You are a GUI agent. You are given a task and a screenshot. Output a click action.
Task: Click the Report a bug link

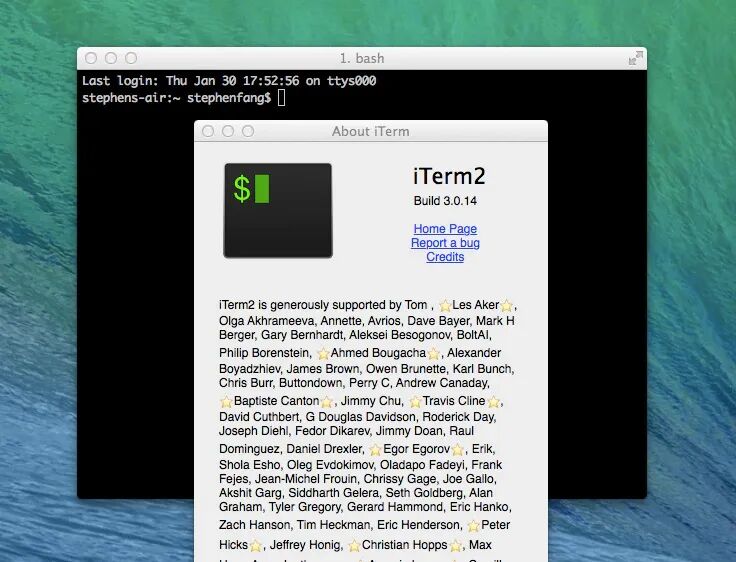click(x=445, y=243)
